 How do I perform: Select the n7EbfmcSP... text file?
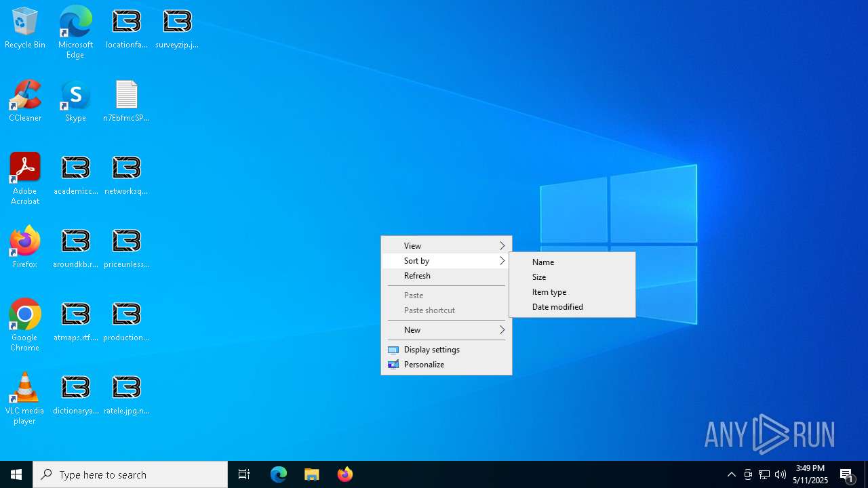127,102
